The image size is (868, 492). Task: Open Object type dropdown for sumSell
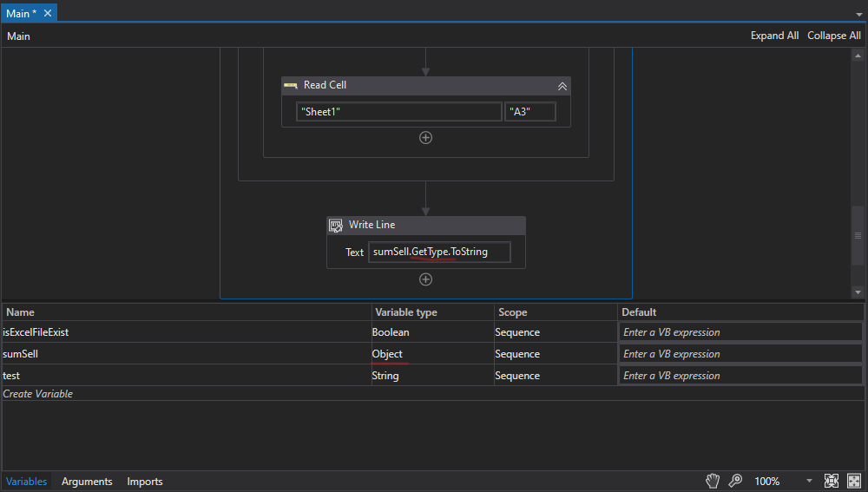coord(432,354)
